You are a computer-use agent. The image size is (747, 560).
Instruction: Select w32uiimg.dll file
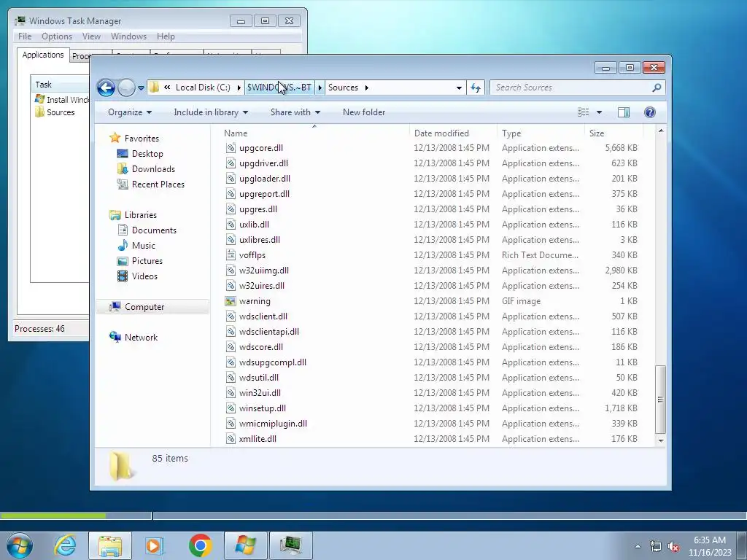(264, 271)
